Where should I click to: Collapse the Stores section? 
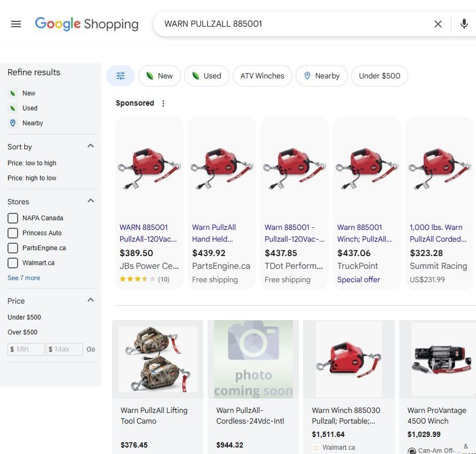click(90, 201)
